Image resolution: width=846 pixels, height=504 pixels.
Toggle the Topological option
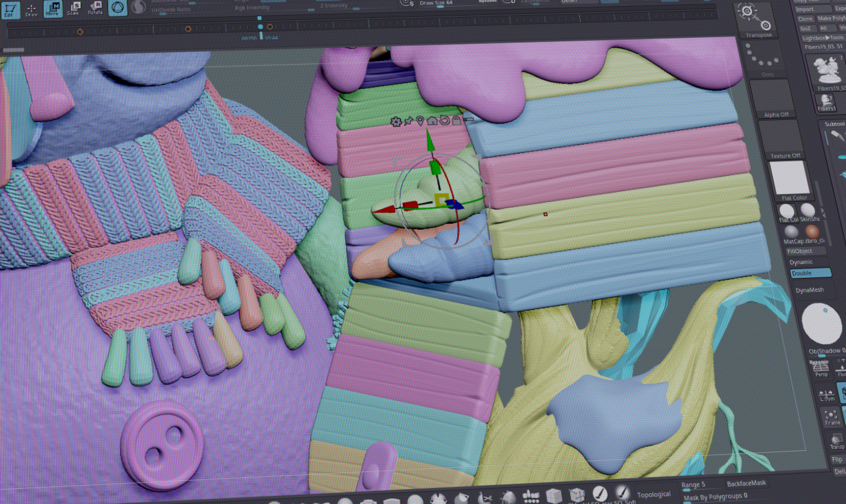coord(654,494)
